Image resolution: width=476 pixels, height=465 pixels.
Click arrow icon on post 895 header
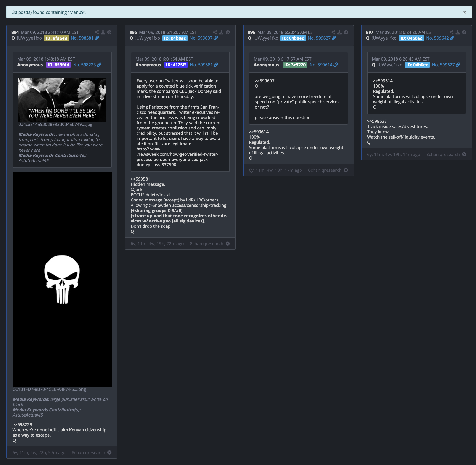pyautogui.click(x=227, y=32)
